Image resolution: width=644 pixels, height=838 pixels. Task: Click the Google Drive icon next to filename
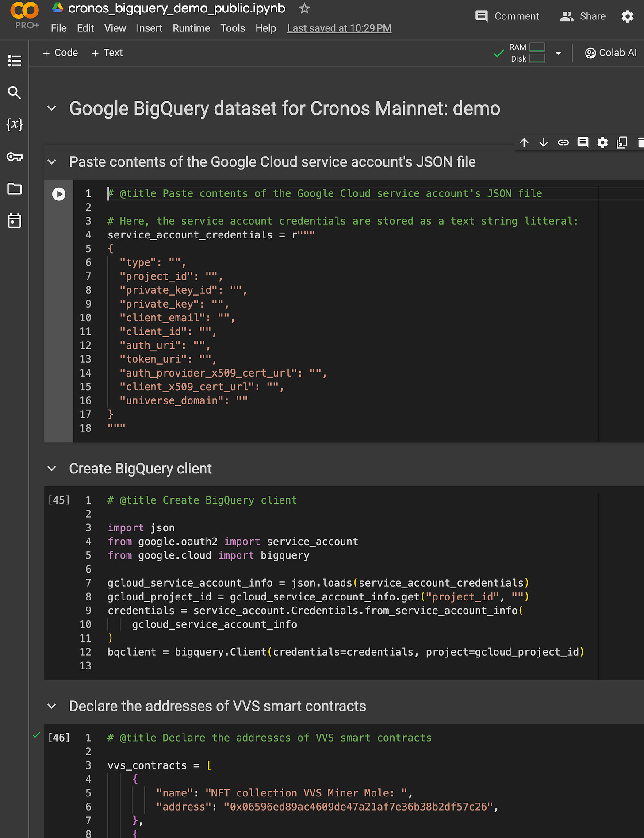(57, 8)
